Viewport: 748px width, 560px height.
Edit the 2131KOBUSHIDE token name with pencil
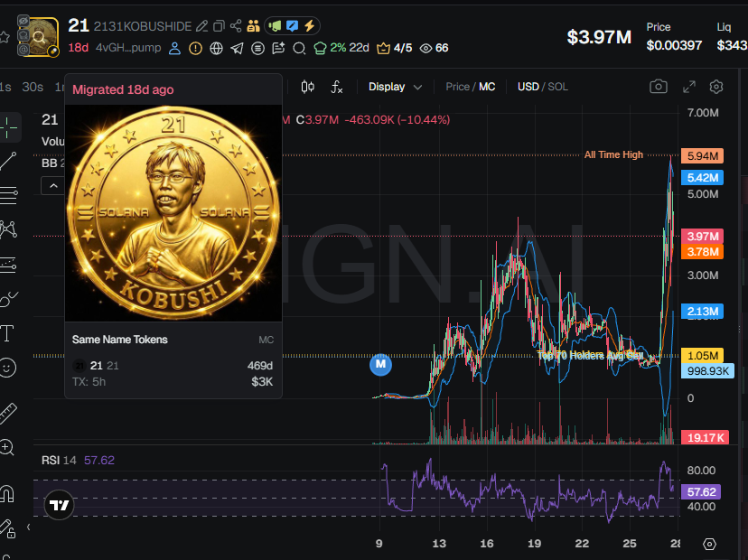(x=201, y=26)
